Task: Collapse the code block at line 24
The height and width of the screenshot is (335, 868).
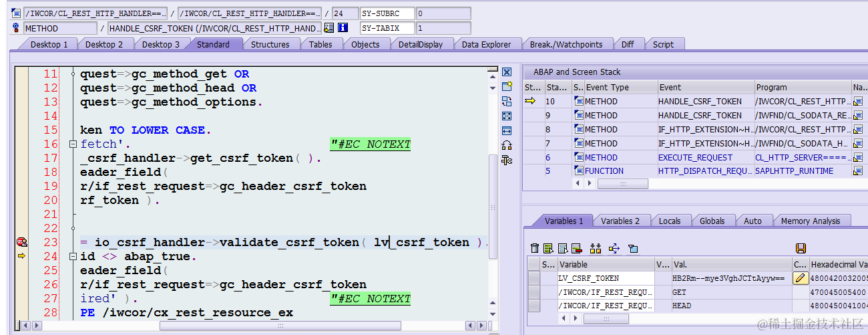Action: (73, 257)
